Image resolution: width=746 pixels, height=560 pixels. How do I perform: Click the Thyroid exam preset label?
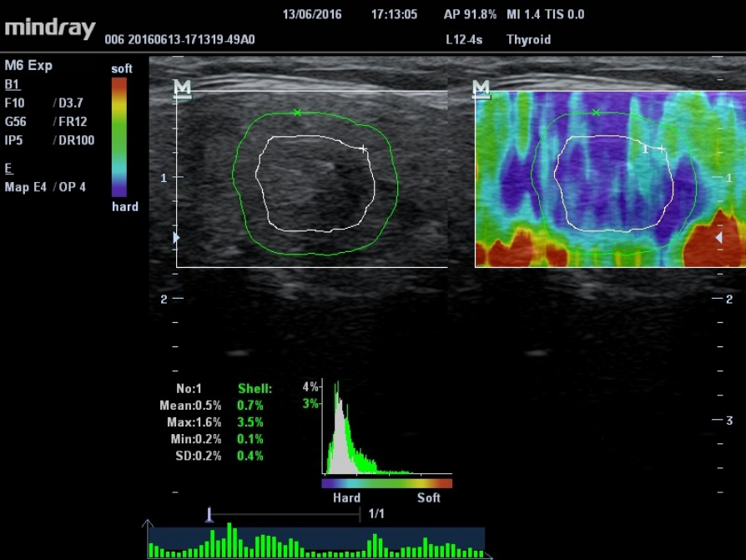[x=528, y=39]
